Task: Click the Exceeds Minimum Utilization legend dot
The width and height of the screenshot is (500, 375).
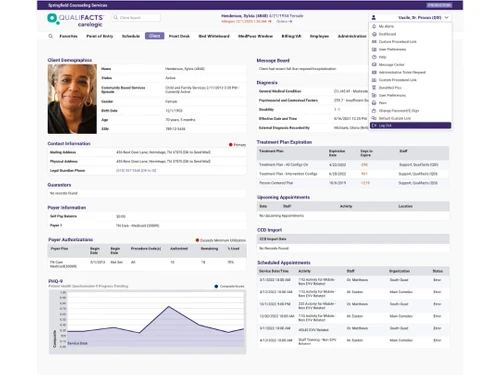Action: coord(197,240)
